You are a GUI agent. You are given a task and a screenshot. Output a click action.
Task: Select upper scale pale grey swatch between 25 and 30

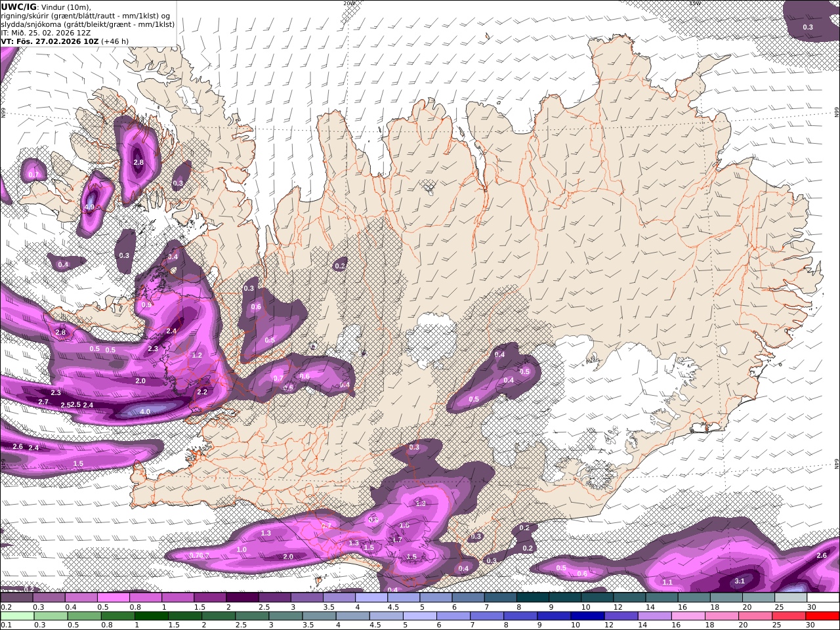pyautogui.click(x=791, y=598)
